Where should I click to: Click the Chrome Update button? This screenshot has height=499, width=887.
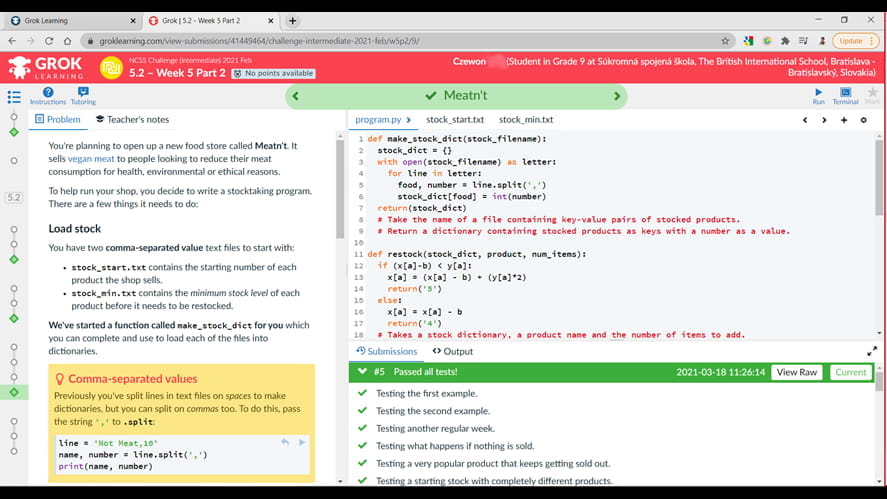(849, 41)
